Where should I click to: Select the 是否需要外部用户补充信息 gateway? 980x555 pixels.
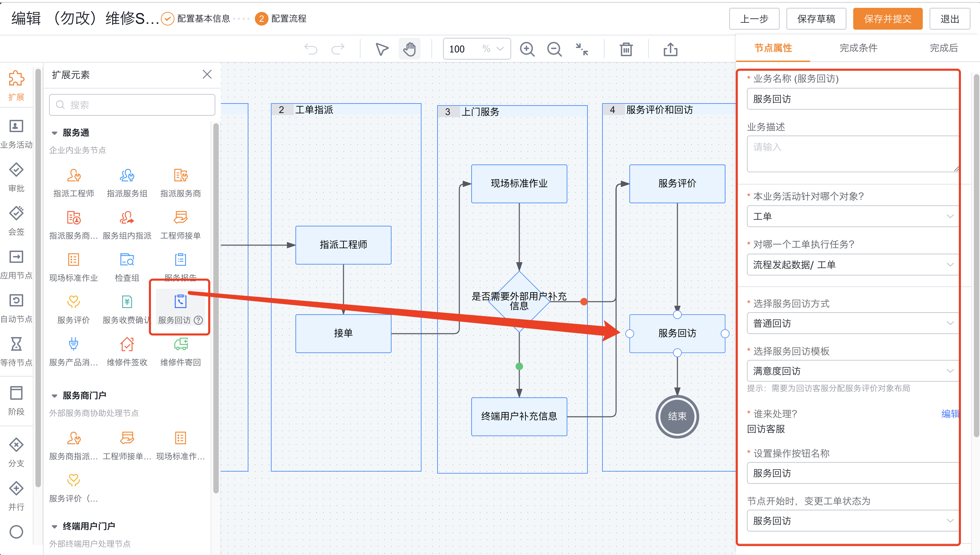pyautogui.click(x=519, y=301)
